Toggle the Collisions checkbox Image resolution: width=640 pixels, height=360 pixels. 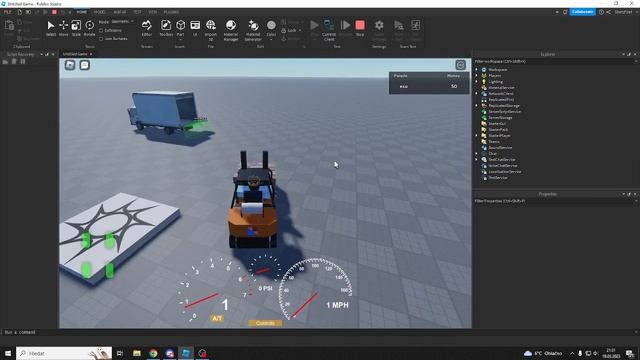101,31
